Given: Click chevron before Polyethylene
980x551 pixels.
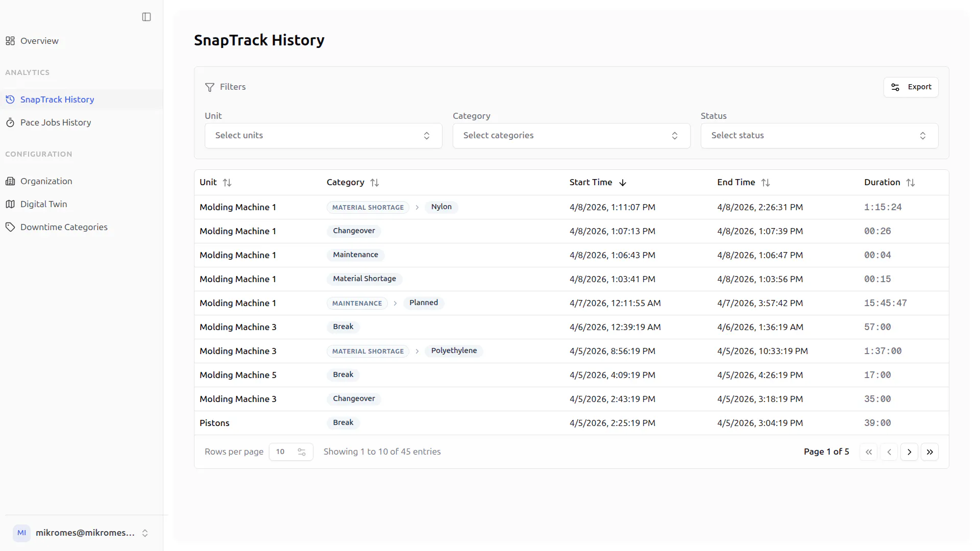Looking at the screenshot, I should (417, 352).
